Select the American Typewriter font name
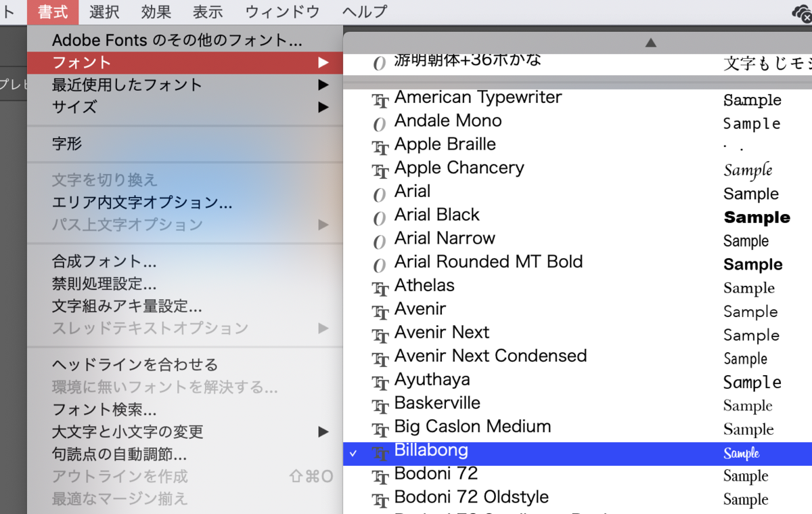This screenshot has height=514, width=812. [x=478, y=98]
